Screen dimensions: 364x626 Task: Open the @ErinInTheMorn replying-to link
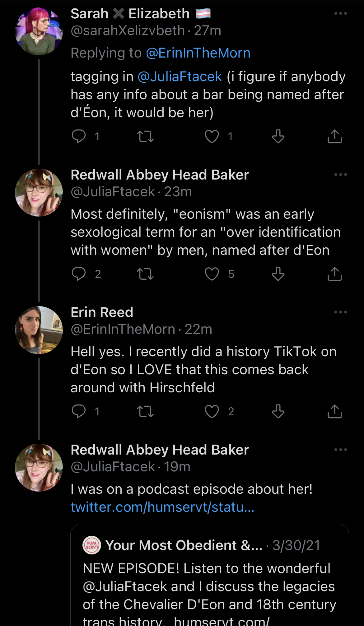(x=198, y=53)
